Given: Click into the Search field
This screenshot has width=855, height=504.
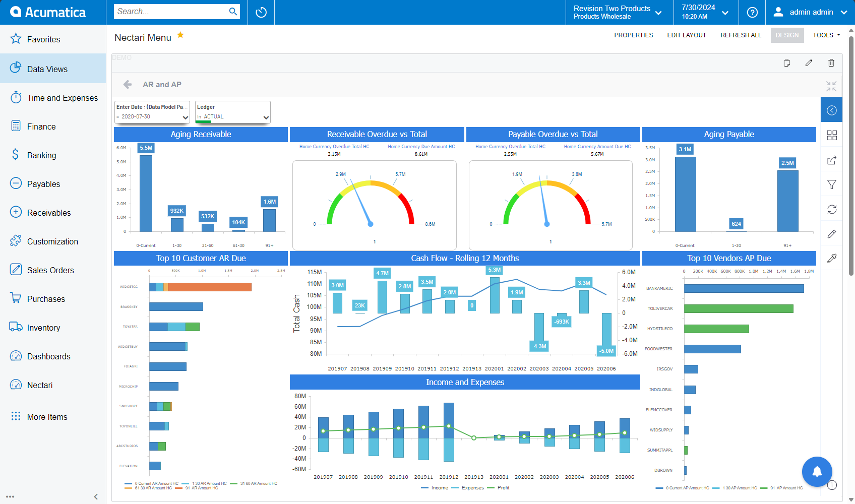Looking at the screenshot, I should tap(171, 12).
